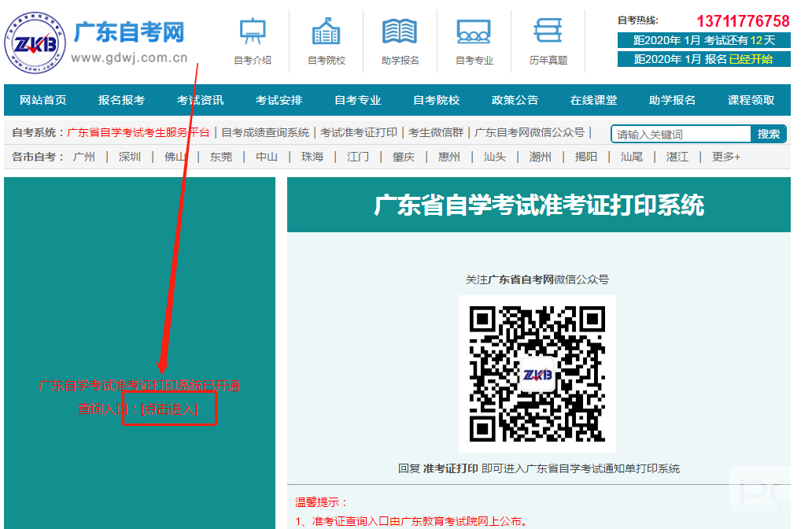Open the 历年真题 stacked books icon
812x529 pixels.
[x=548, y=31]
